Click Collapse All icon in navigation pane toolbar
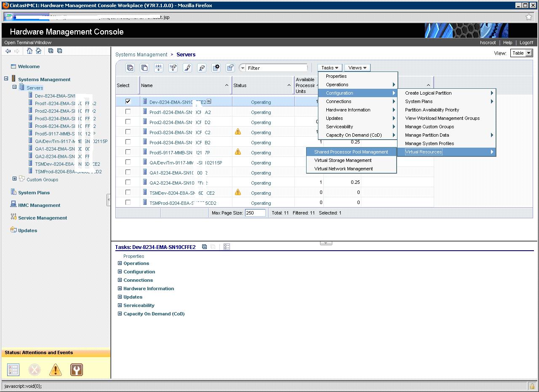Screen dimensions: 539x392 click(60, 51)
